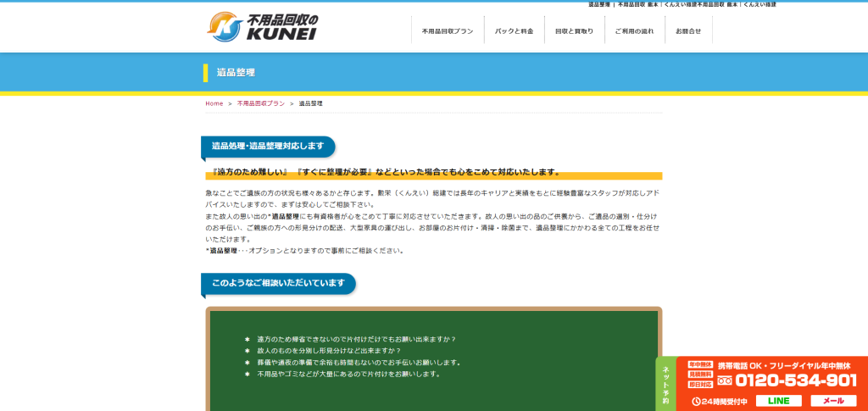Click the 年中無休 badge
The image size is (868, 411).
coord(700,364)
